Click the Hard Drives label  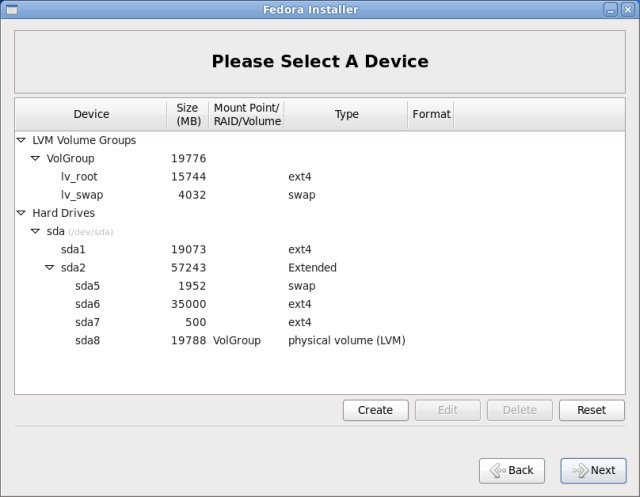[x=63, y=213]
